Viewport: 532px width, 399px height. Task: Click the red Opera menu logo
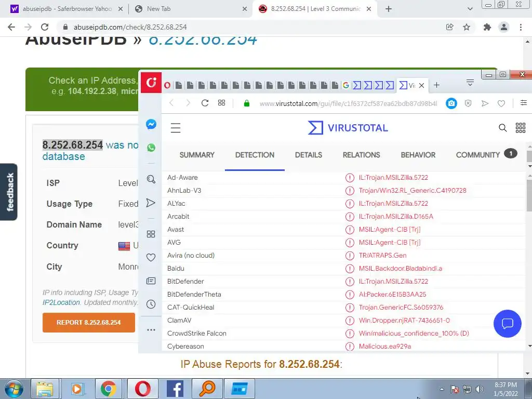point(151,82)
